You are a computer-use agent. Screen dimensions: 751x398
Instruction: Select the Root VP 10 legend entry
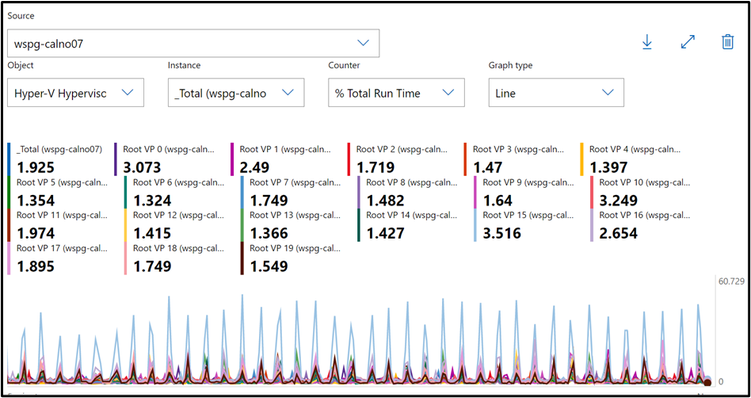pos(640,193)
